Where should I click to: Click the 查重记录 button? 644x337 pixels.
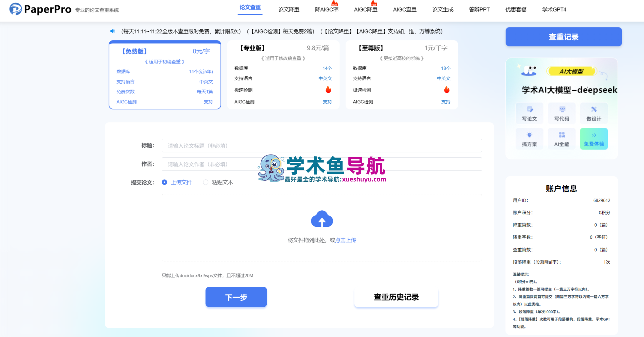click(564, 37)
